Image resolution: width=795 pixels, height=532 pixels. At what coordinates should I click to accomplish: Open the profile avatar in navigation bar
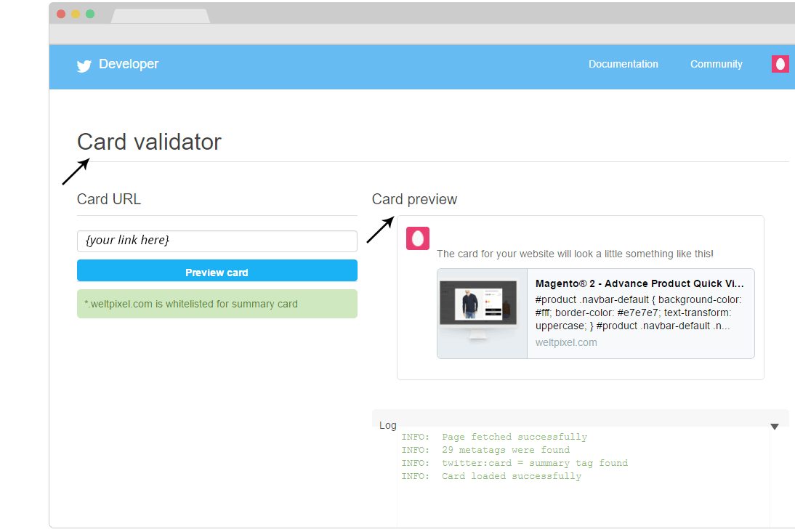point(780,64)
